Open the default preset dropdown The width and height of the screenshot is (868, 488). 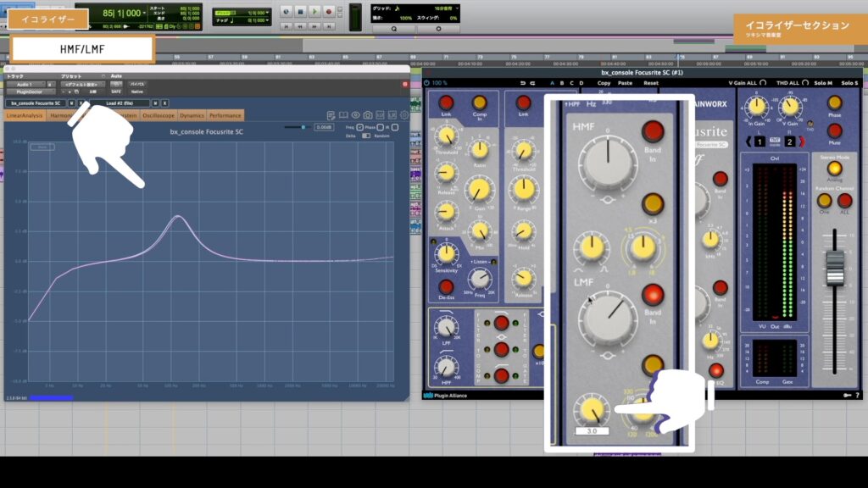82,85
